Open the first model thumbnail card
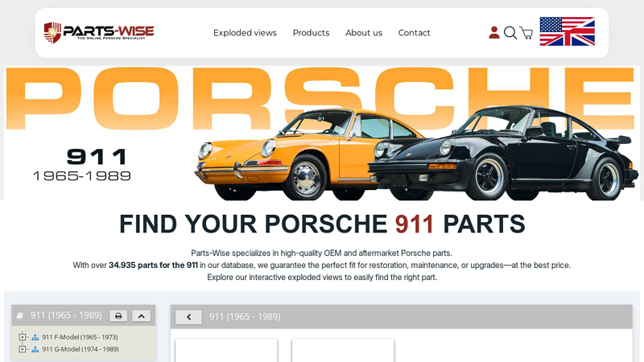 click(x=226, y=350)
